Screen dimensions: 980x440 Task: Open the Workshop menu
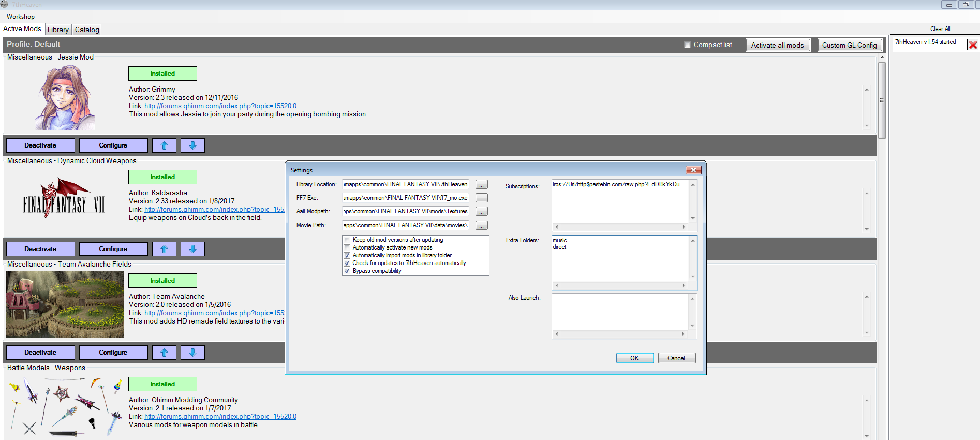point(21,17)
